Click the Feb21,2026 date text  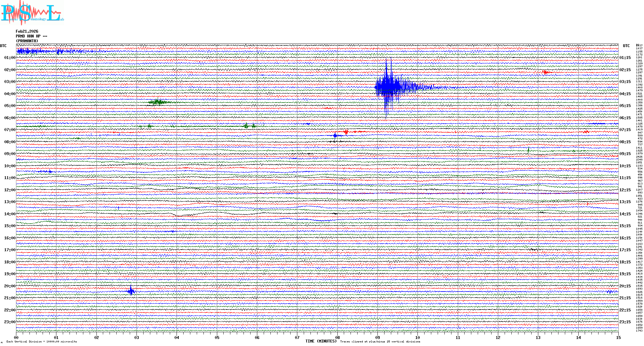(27, 31)
